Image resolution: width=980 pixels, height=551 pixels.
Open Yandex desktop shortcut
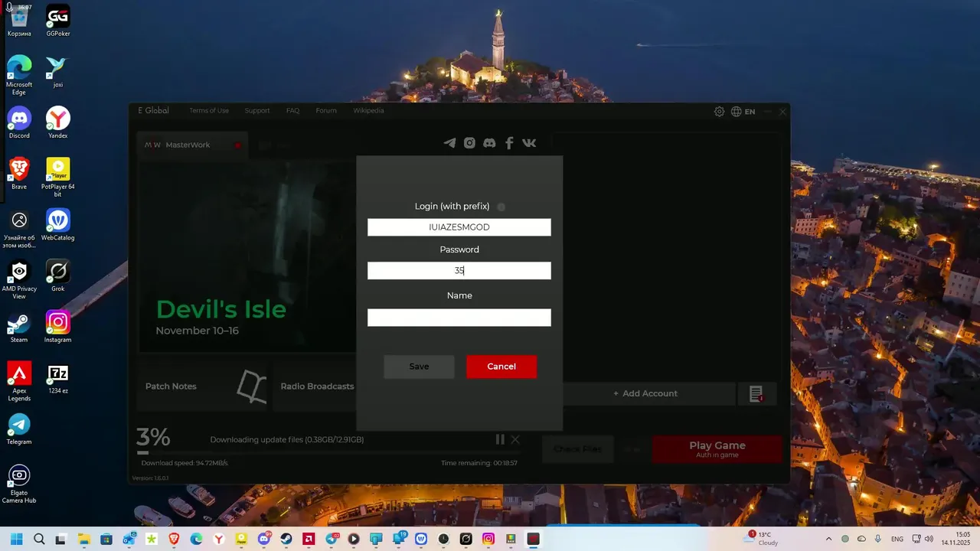click(x=58, y=123)
